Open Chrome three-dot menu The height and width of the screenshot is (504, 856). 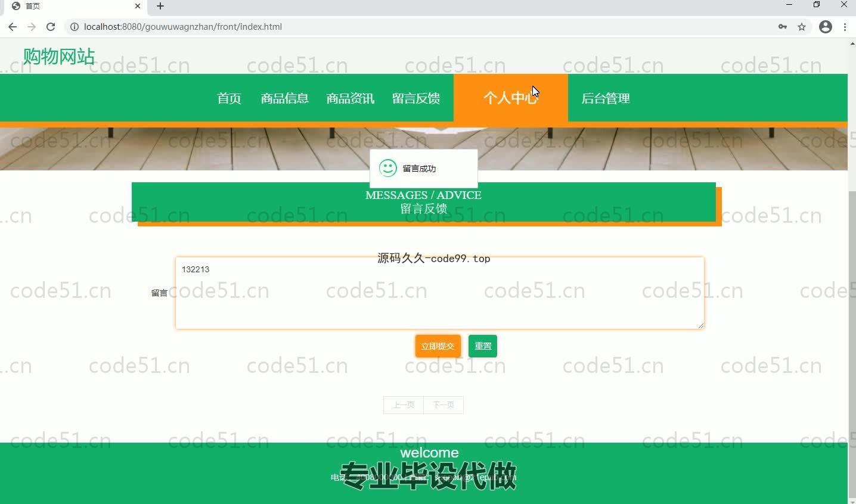(845, 27)
